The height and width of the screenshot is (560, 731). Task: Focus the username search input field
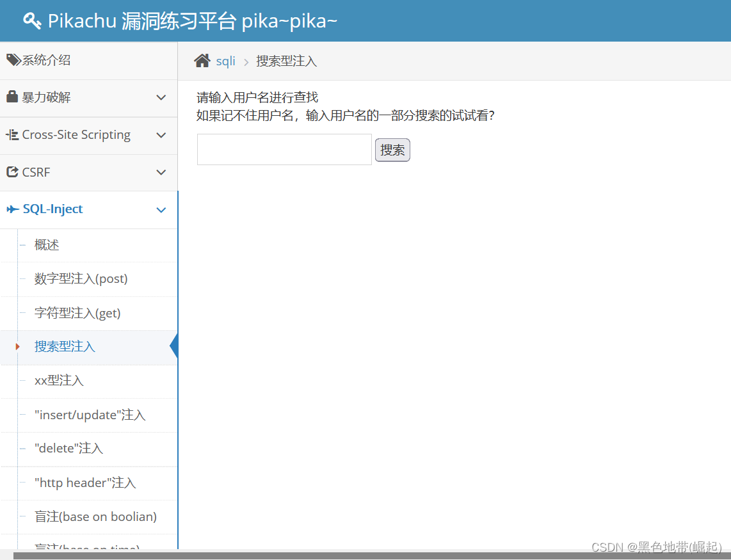(284, 149)
